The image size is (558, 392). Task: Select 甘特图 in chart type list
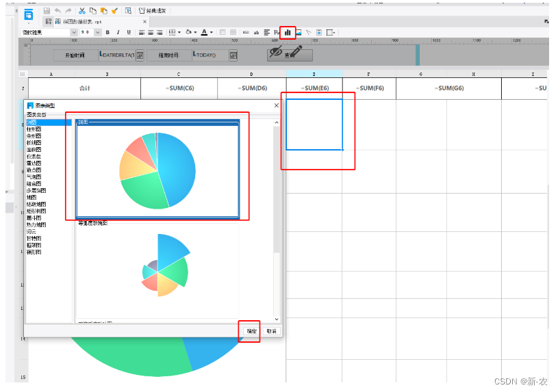click(34, 238)
